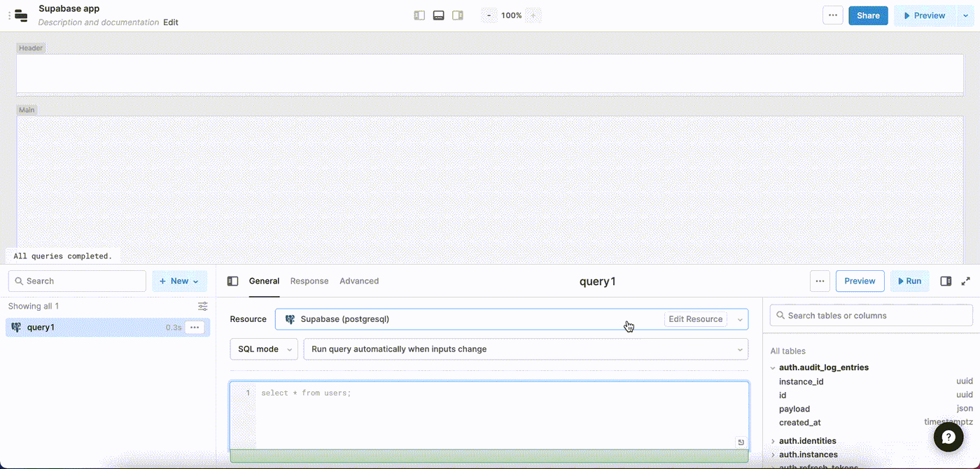Toggle the left panel layout icon

pos(419,15)
